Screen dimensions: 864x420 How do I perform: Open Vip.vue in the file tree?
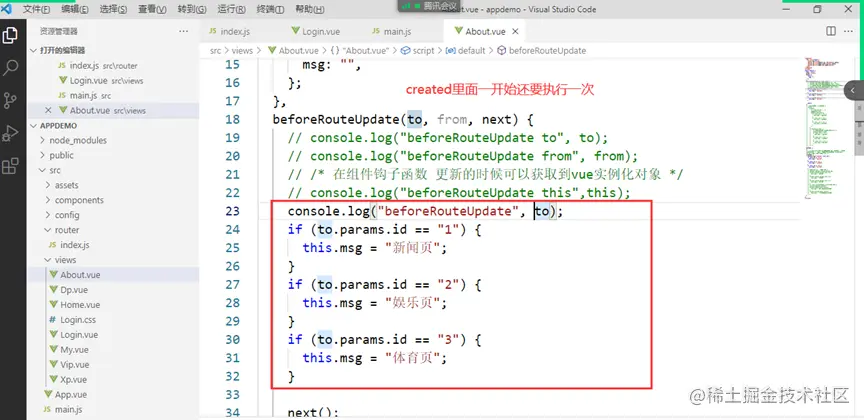(75, 364)
